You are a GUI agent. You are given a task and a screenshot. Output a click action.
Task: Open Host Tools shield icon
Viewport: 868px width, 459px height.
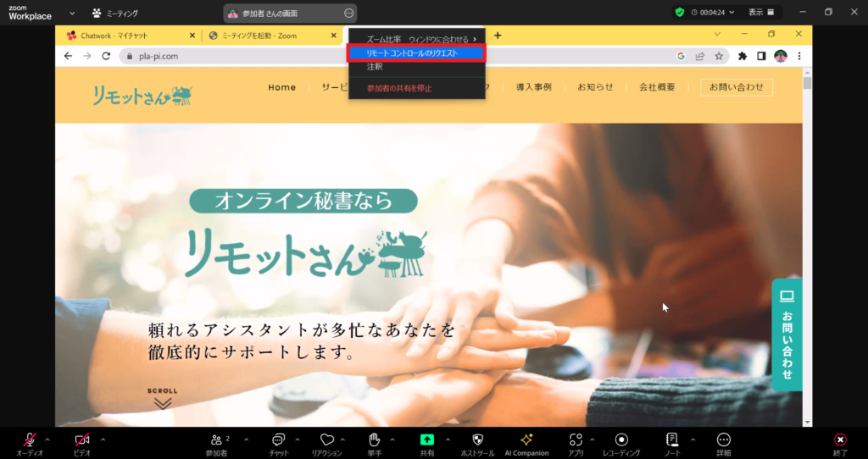(477, 440)
